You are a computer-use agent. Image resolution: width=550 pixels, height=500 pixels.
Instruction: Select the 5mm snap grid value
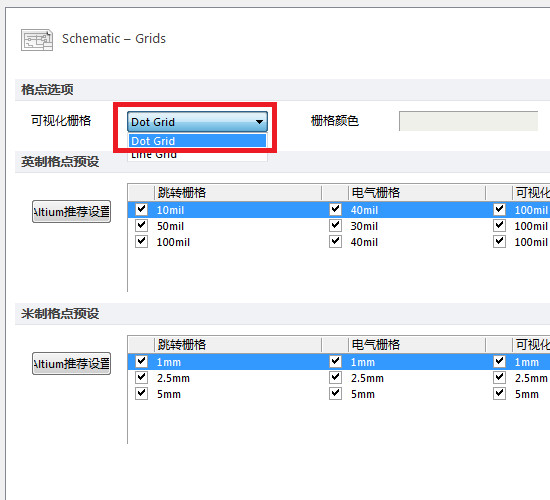(169, 394)
